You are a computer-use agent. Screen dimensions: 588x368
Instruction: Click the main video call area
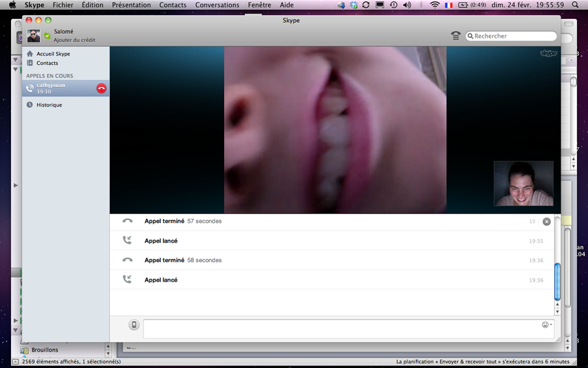coord(335,130)
